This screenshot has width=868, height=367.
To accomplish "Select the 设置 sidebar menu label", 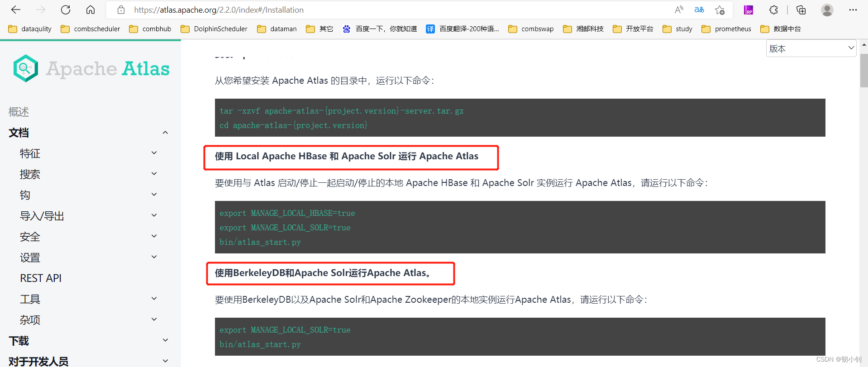I will [x=30, y=257].
